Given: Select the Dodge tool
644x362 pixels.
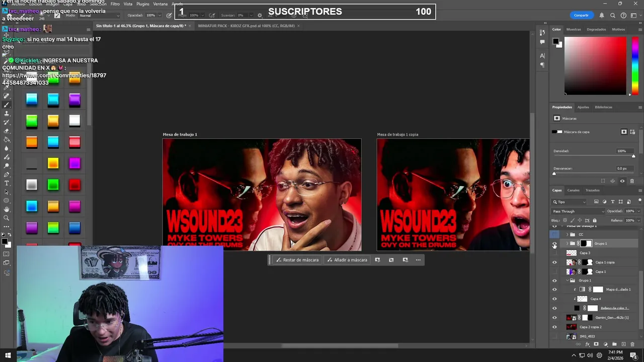Looking at the screenshot, I should (7, 166).
